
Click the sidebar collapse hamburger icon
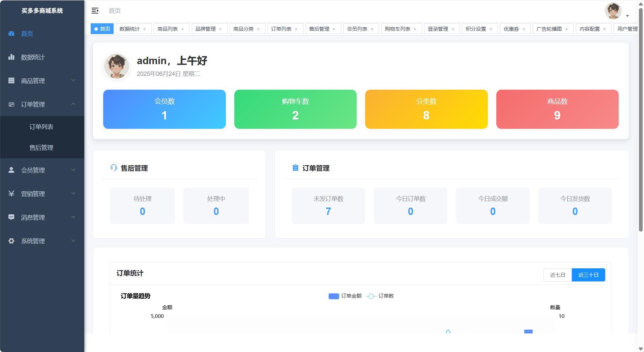pyautogui.click(x=95, y=11)
